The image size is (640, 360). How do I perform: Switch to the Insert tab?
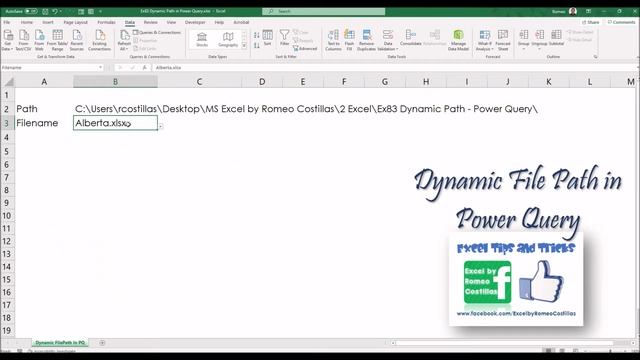48,22
